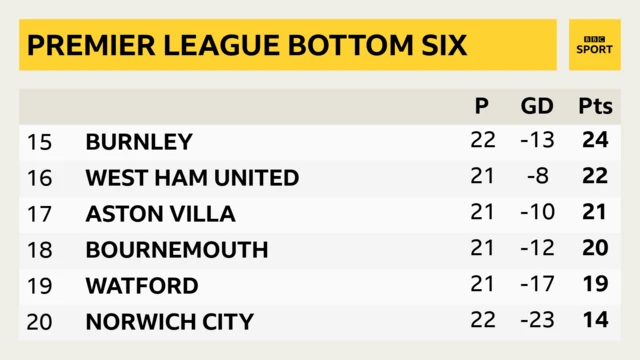Image resolution: width=640 pixels, height=360 pixels.
Task: Click Watford's goal difference -17
Action: click(538, 284)
